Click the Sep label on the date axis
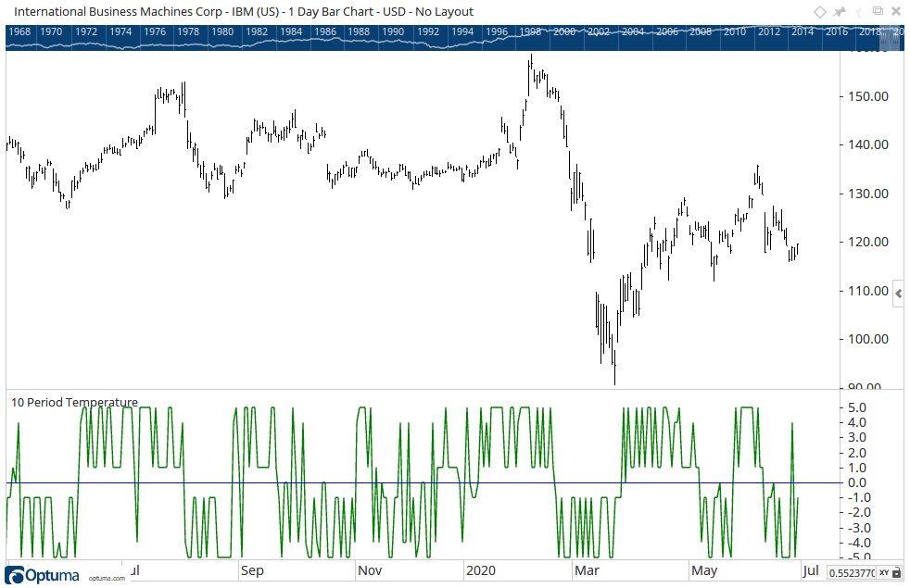The image size is (910, 588). tap(252, 570)
